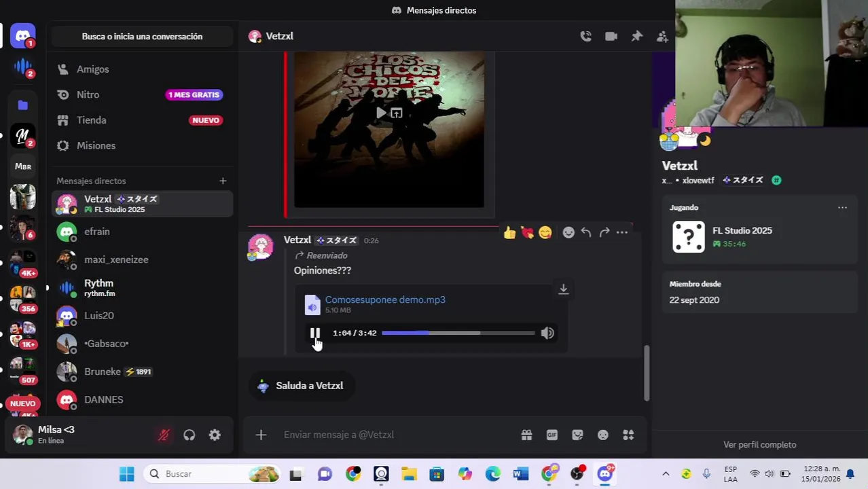Image resolution: width=868 pixels, height=489 pixels.
Task: Open attachment plus menu in message bar
Action: tap(261, 435)
